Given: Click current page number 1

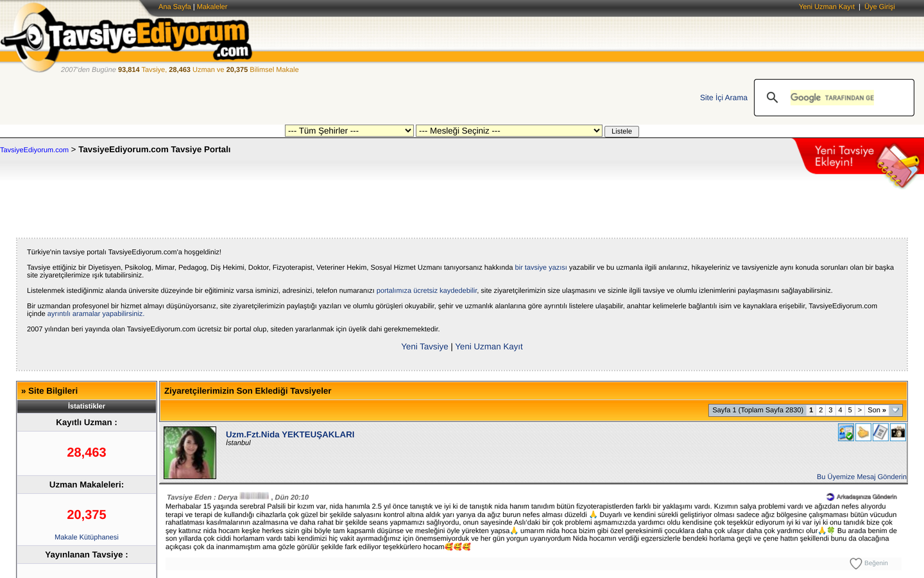Looking at the screenshot, I should pos(811,410).
